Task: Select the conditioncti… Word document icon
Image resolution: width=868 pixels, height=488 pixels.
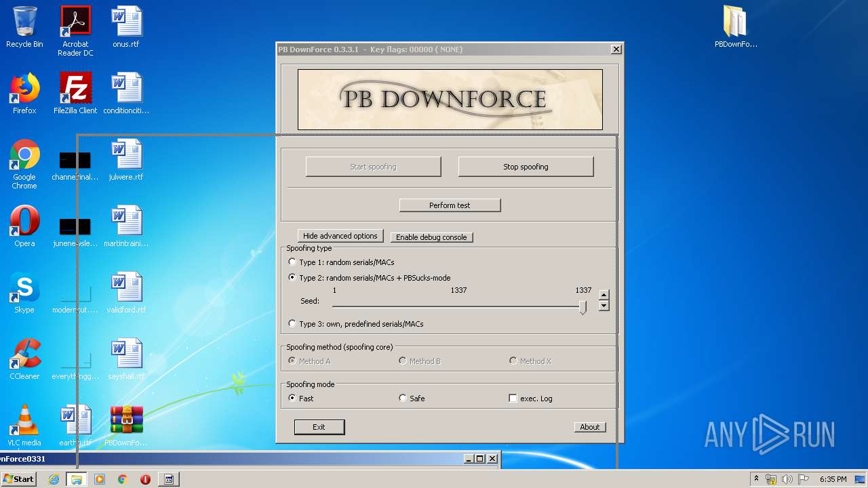Action: [x=126, y=94]
